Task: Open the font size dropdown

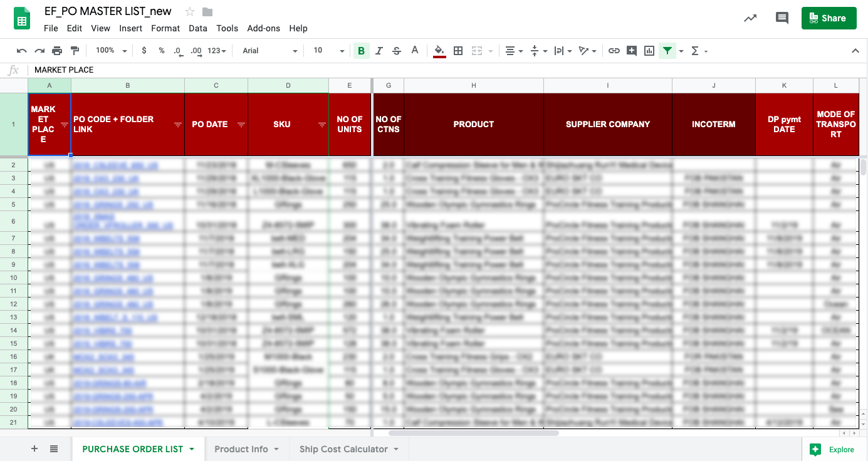Action: click(x=329, y=51)
